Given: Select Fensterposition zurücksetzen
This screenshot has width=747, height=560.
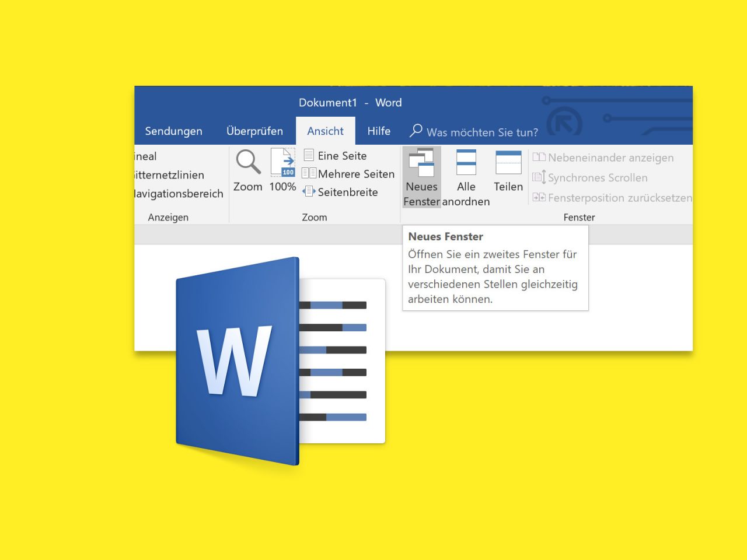Looking at the screenshot, I should pyautogui.click(x=616, y=197).
